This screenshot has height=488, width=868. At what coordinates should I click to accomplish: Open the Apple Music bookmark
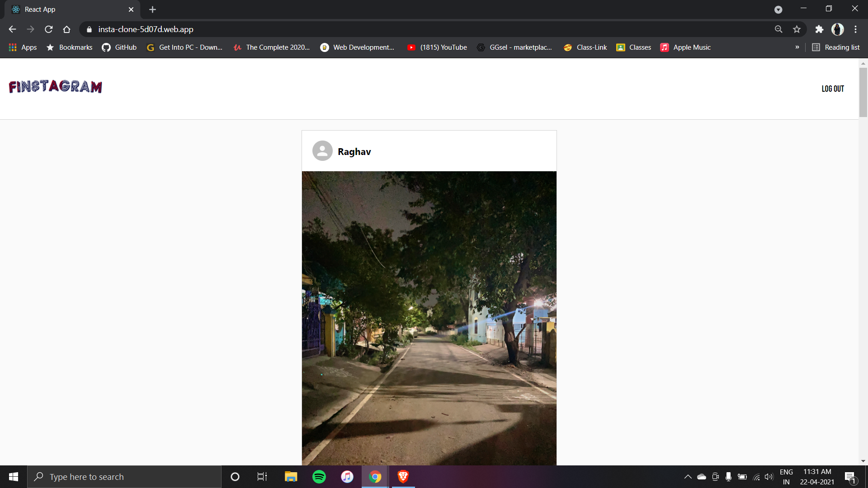[x=685, y=47]
